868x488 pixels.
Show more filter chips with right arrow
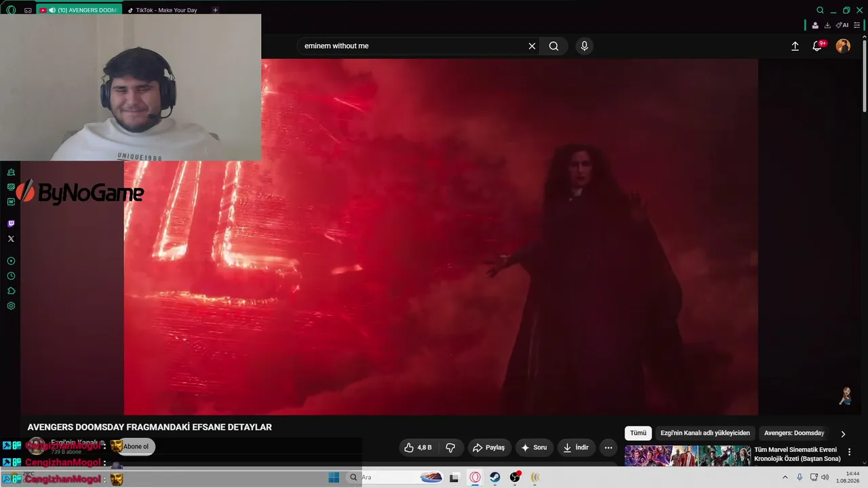843,434
